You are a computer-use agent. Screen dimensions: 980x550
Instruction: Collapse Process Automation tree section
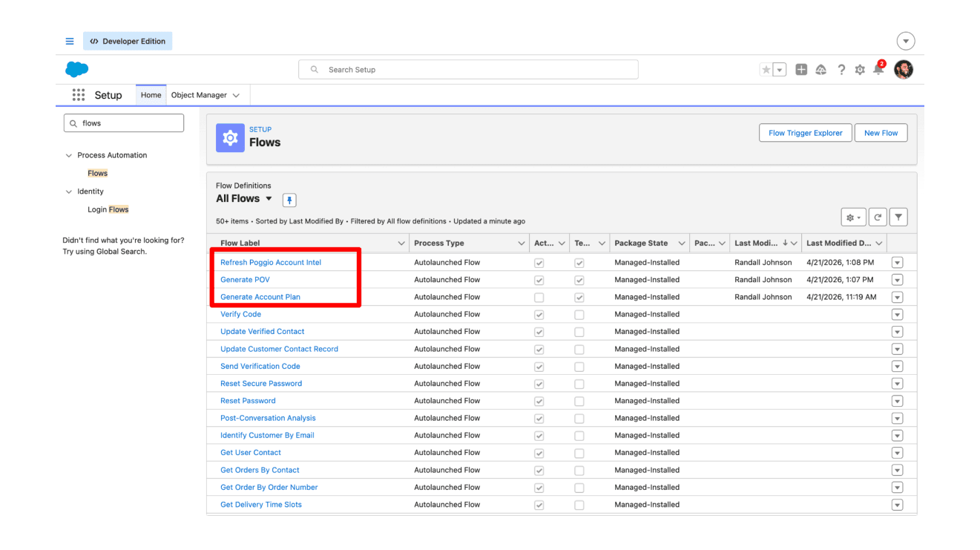pos(69,156)
